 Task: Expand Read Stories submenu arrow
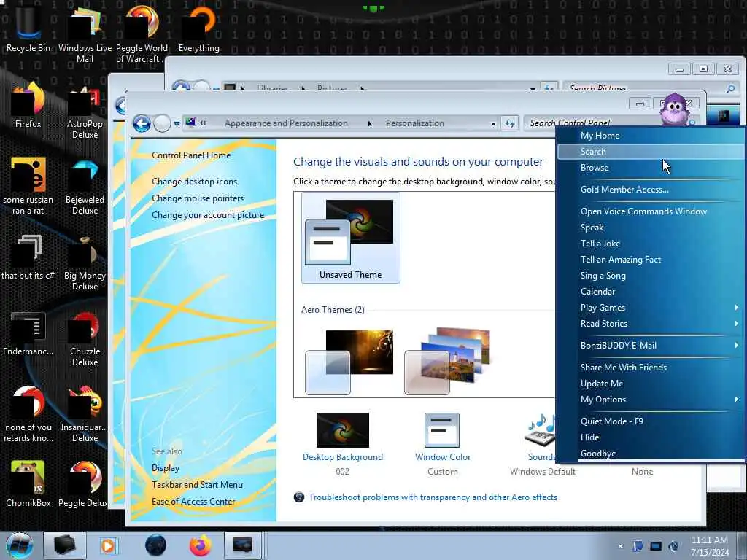click(737, 324)
